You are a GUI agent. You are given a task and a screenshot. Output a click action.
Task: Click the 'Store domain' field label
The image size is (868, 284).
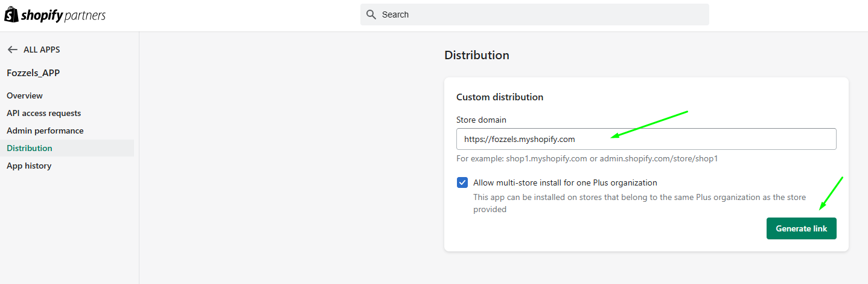[x=481, y=120]
